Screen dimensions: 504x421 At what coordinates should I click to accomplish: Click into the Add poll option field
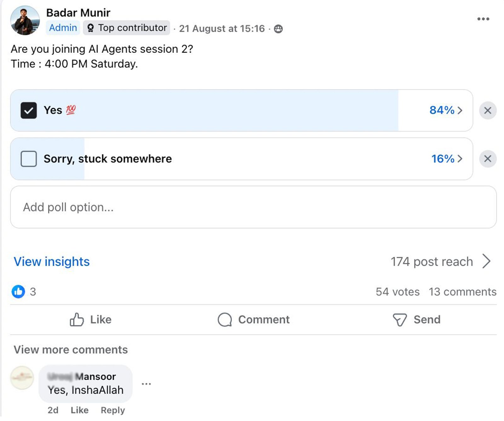[253, 207]
